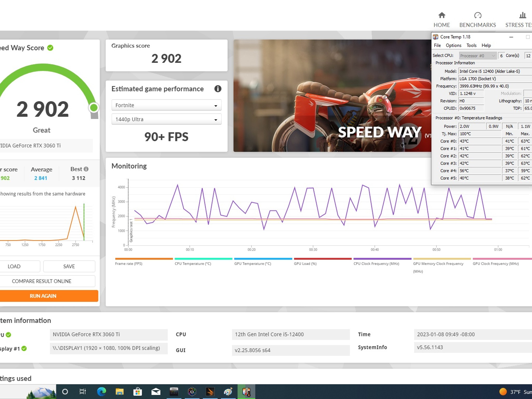Screen dimensions: 532x399
Task: Click the info icon next to Best score
Action: (87, 169)
